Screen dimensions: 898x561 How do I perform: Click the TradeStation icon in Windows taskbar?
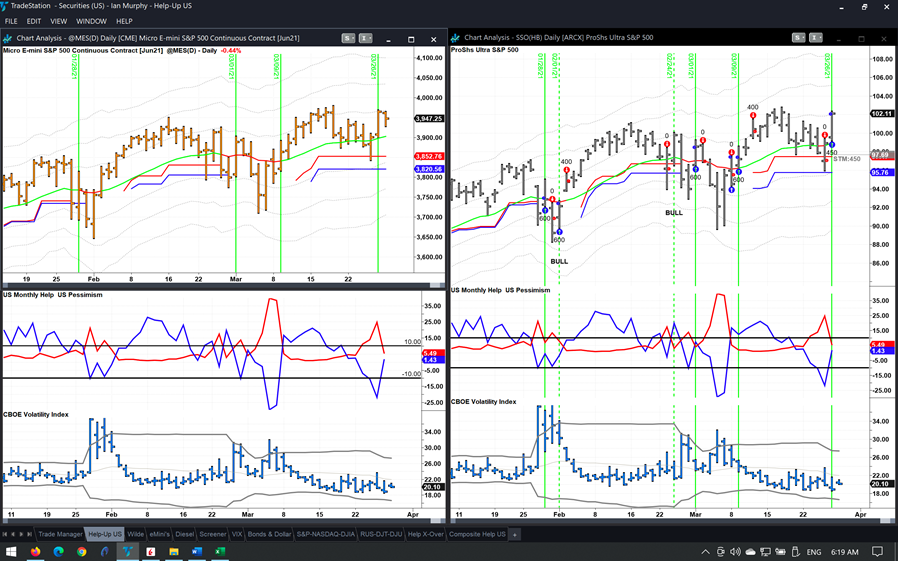coord(127,551)
